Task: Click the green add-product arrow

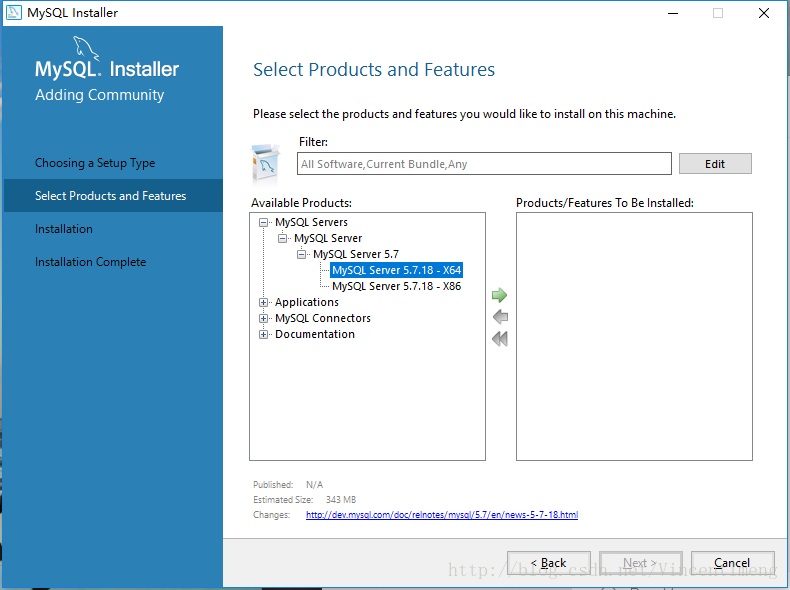Action: click(500, 295)
